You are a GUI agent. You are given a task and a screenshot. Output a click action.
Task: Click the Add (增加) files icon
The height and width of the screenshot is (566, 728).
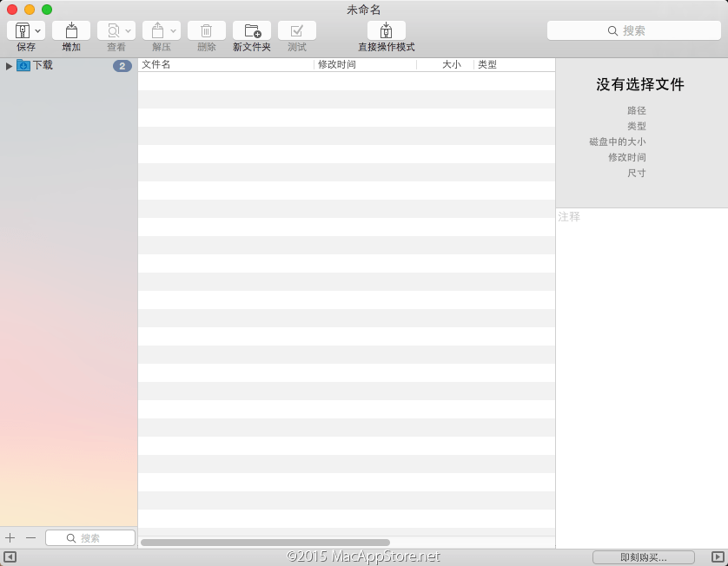[x=71, y=30]
